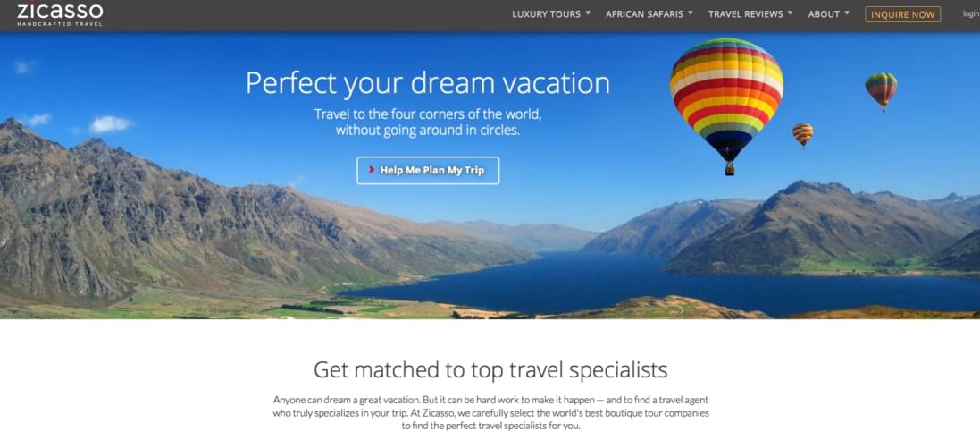Click the small balloon at far right
980x440 pixels.
tap(881, 91)
